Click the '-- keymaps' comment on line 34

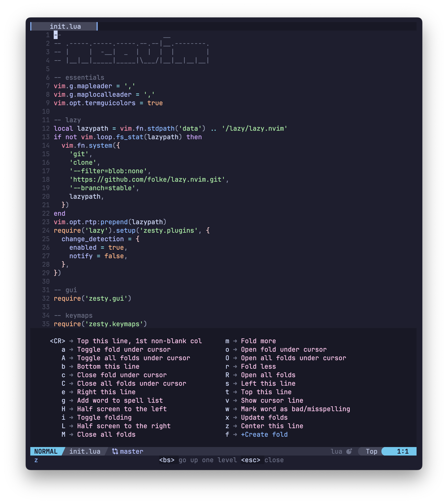pyautogui.click(x=73, y=315)
